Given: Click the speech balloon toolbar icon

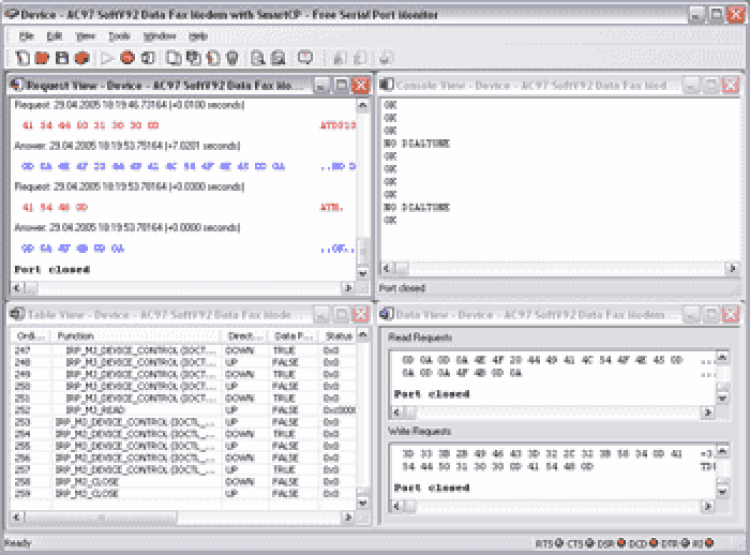Looking at the screenshot, I should click(x=305, y=57).
